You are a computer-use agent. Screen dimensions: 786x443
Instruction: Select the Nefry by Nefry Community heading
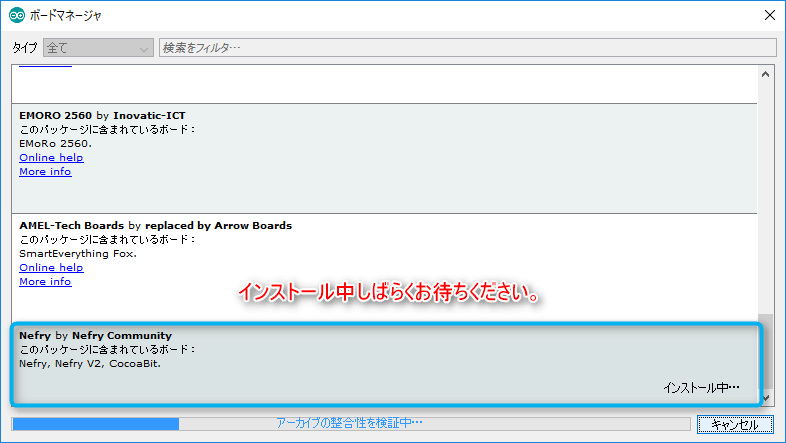coord(95,336)
